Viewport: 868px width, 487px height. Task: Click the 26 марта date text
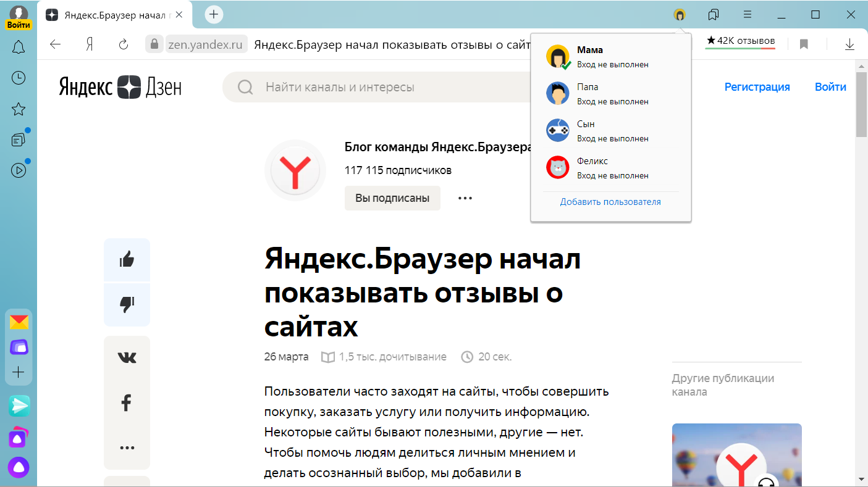[x=286, y=357]
